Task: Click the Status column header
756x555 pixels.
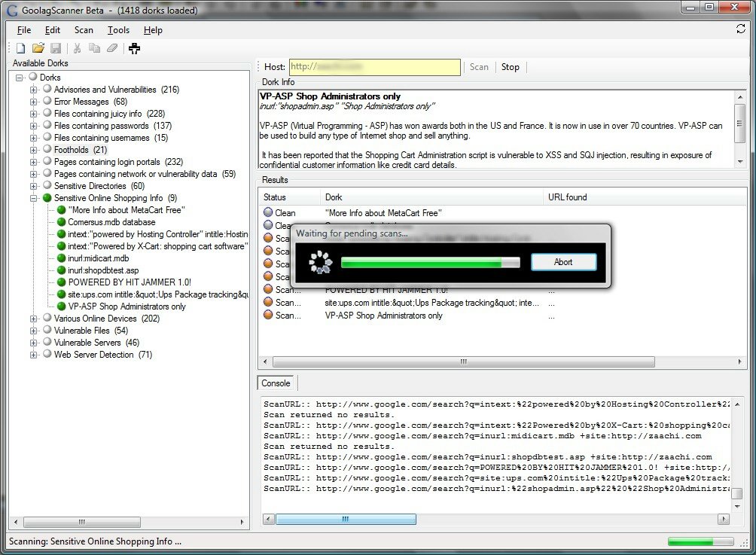Action: [289, 197]
